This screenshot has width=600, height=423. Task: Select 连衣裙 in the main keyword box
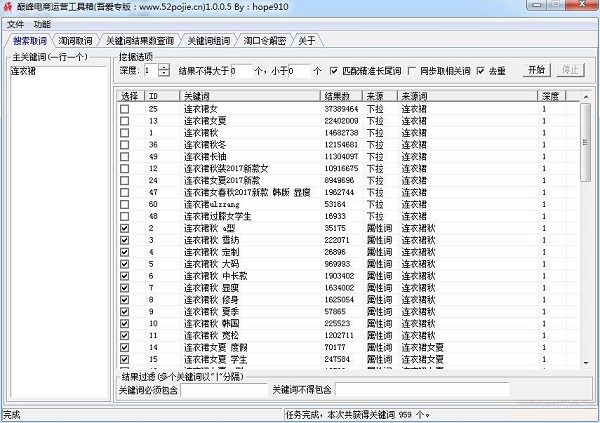[x=23, y=71]
